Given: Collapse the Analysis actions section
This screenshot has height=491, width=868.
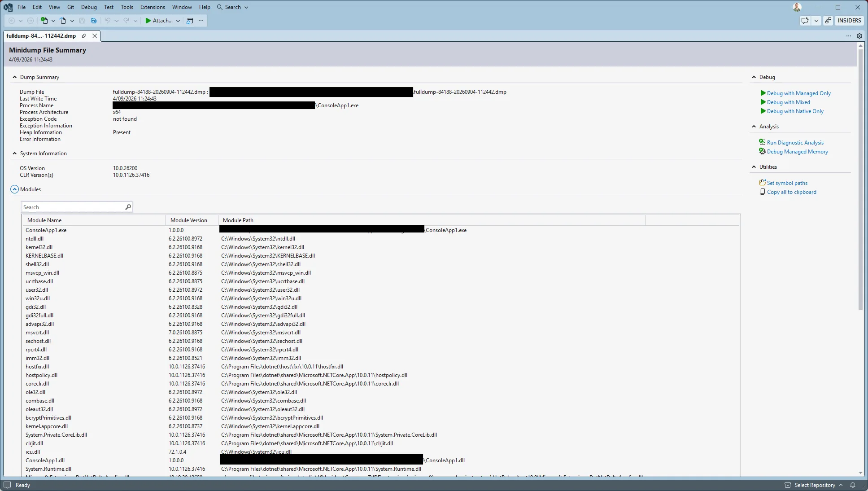Looking at the screenshot, I should (x=754, y=127).
